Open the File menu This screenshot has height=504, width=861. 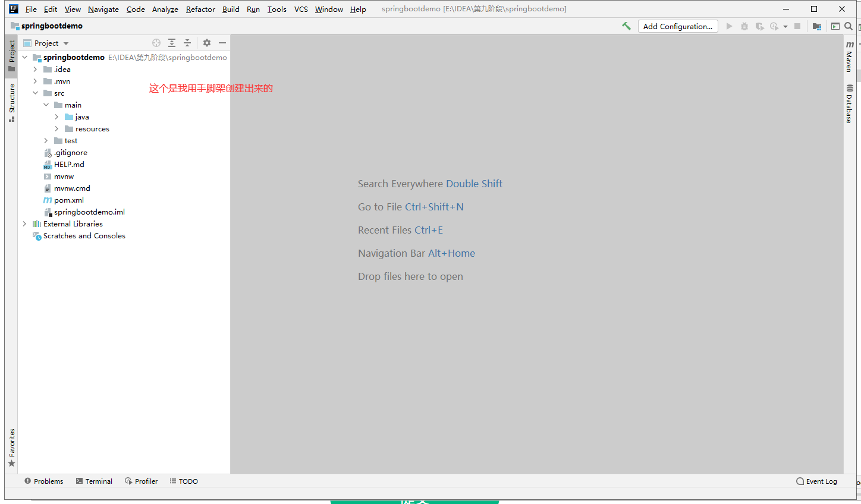pyautogui.click(x=31, y=9)
